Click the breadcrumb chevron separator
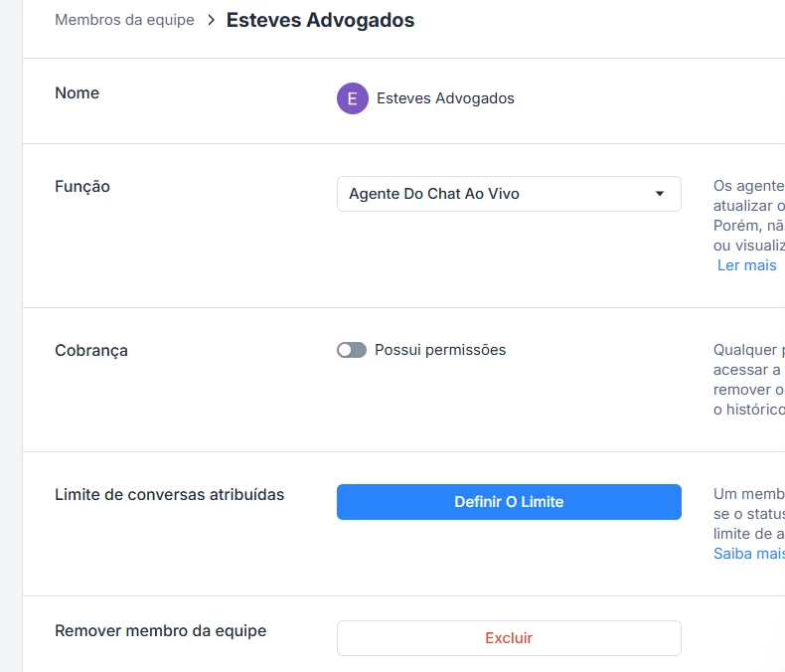 click(211, 20)
